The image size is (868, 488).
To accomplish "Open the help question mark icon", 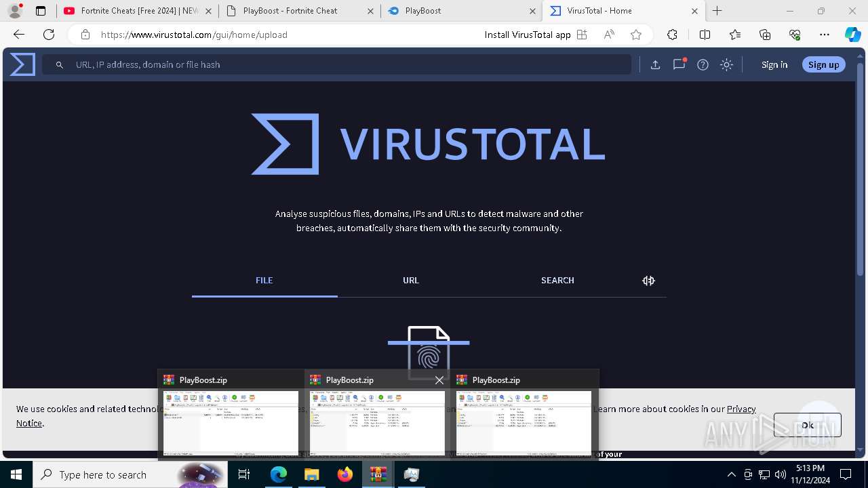I will pyautogui.click(x=703, y=64).
